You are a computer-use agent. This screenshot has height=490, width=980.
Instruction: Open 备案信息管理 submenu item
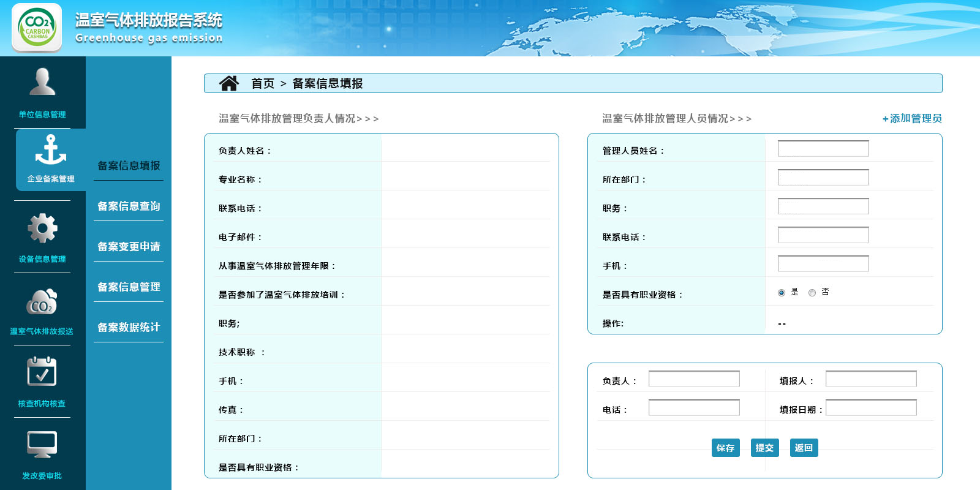(129, 287)
